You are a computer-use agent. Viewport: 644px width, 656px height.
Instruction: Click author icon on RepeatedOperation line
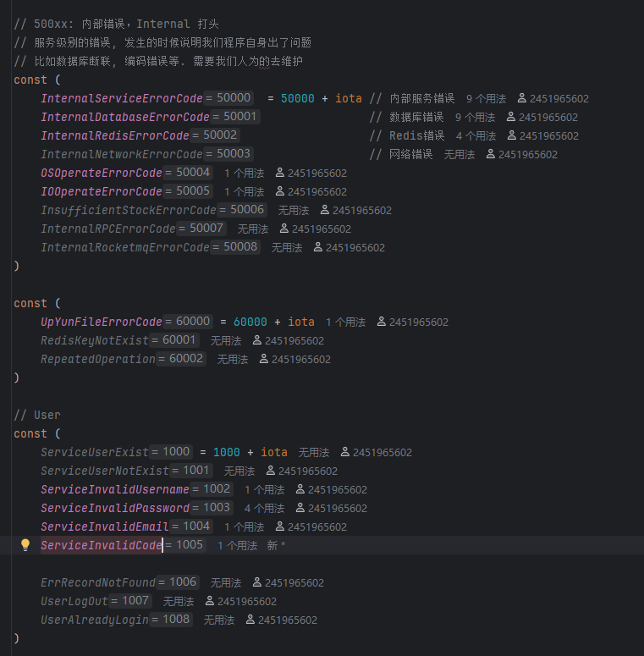point(263,359)
